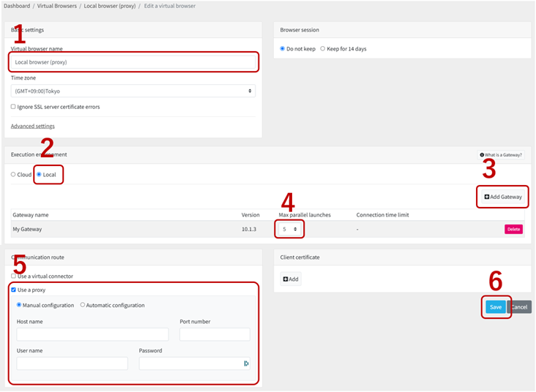The width and height of the screenshot is (536, 392).
Task: Cancel editing the virtual browser
Action: tap(519, 307)
